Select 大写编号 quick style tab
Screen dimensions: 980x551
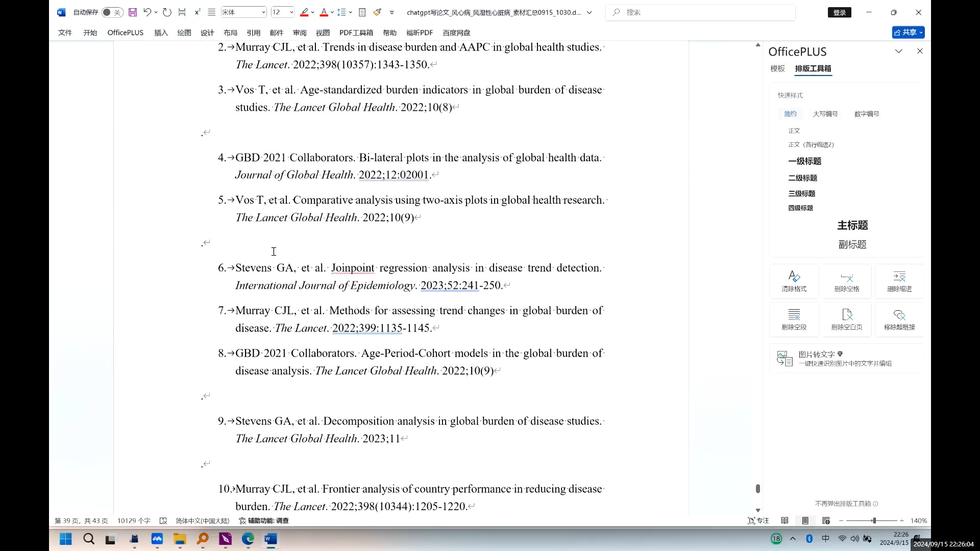coord(825,114)
